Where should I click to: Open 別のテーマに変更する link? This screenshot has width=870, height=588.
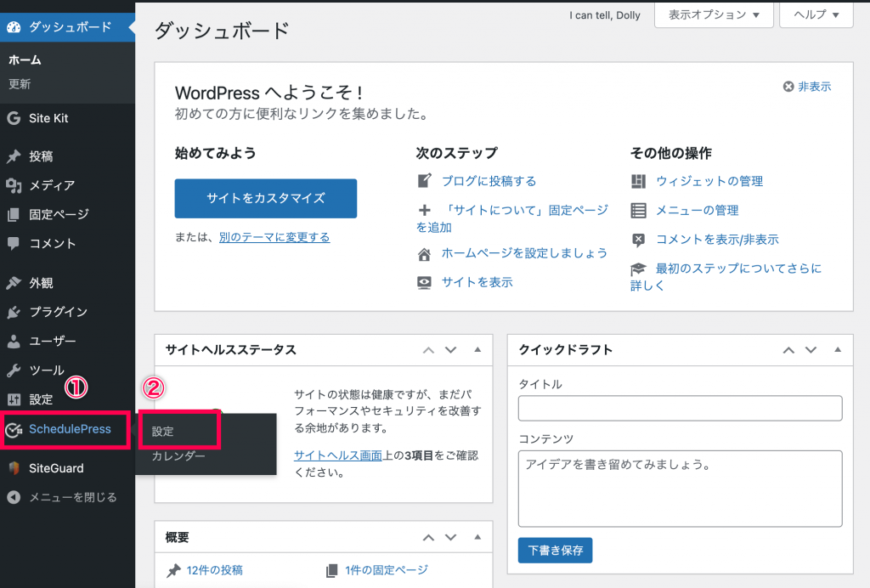[274, 237]
